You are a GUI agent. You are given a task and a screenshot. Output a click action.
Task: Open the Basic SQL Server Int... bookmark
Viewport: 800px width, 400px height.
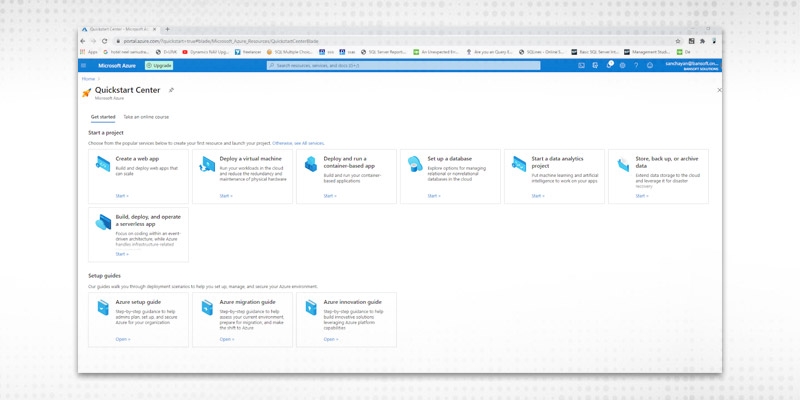click(595, 52)
